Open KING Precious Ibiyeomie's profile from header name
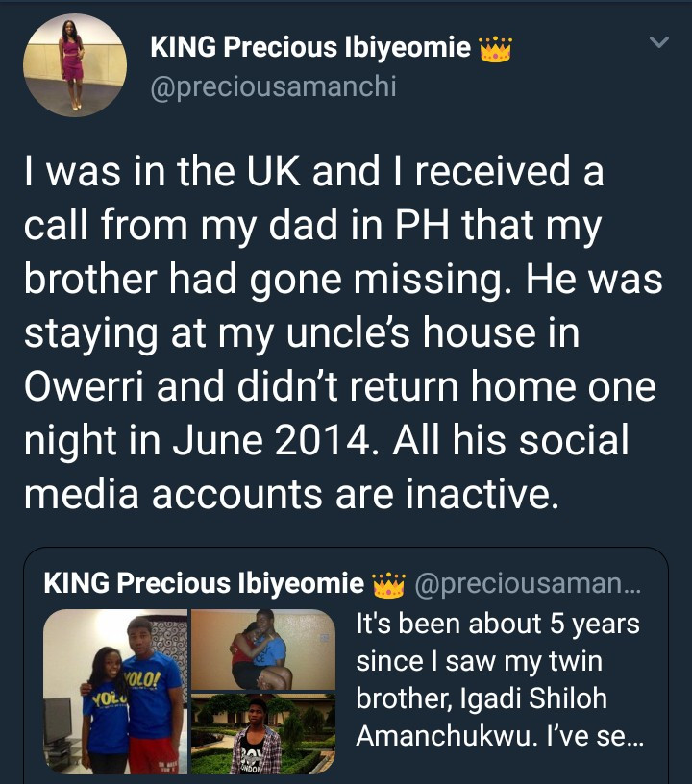 311,47
